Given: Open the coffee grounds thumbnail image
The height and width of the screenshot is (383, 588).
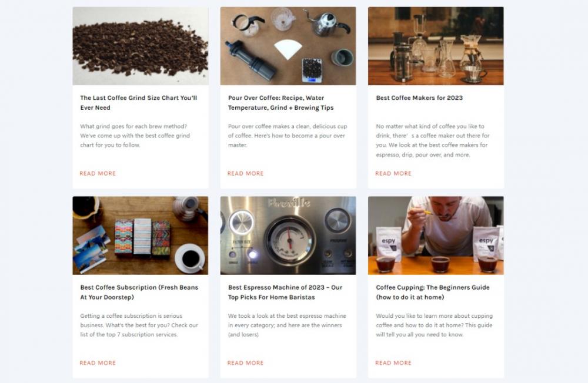Looking at the screenshot, I should tap(141, 46).
